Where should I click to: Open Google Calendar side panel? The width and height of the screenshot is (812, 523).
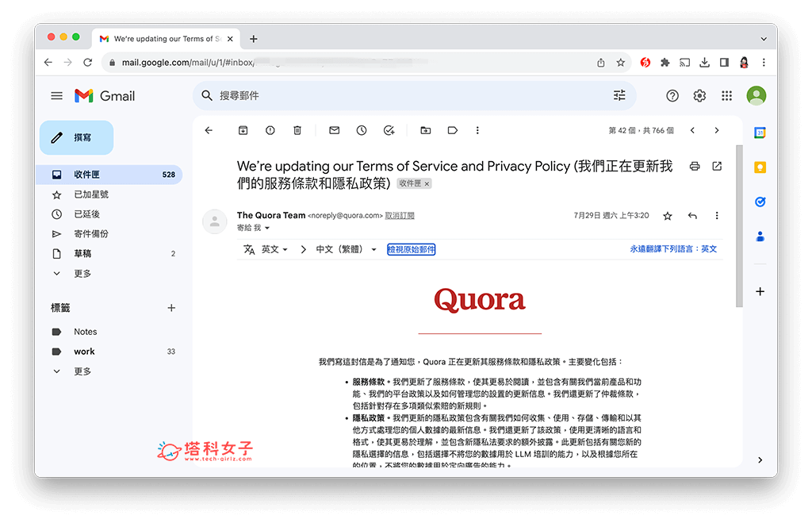(760, 133)
